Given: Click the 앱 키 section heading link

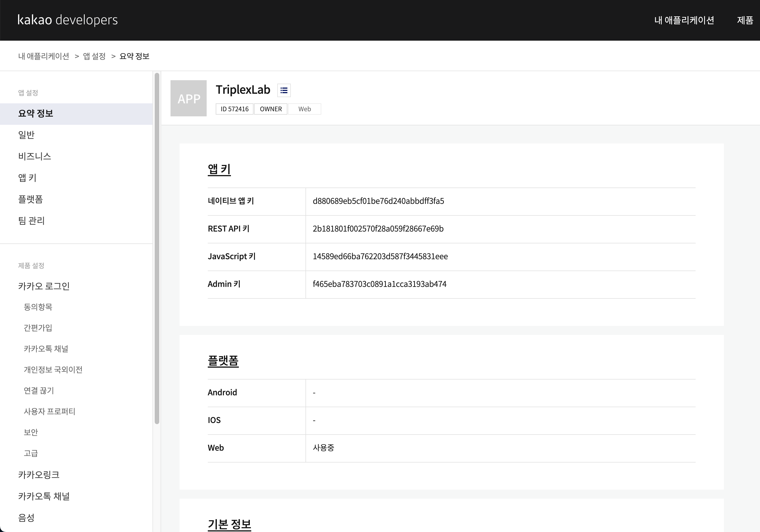Looking at the screenshot, I should [219, 169].
